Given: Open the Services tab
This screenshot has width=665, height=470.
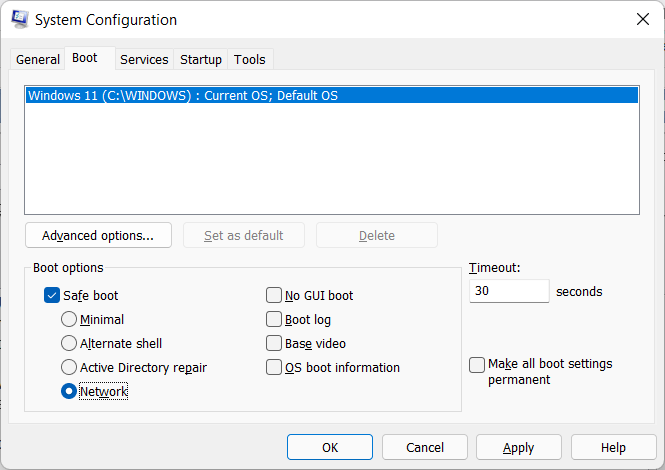Looking at the screenshot, I should (x=144, y=60).
